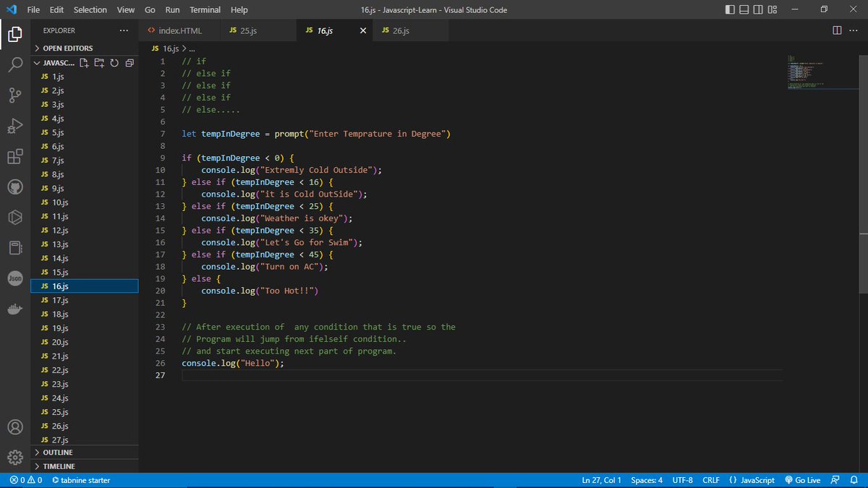Switch to the 25.js tab
Screen dimensions: 868x488
(x=258, y=30)
